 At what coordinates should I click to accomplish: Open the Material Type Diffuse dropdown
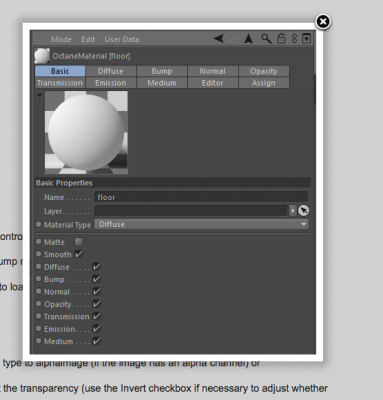pyautogui.click(x=202, y=224)
